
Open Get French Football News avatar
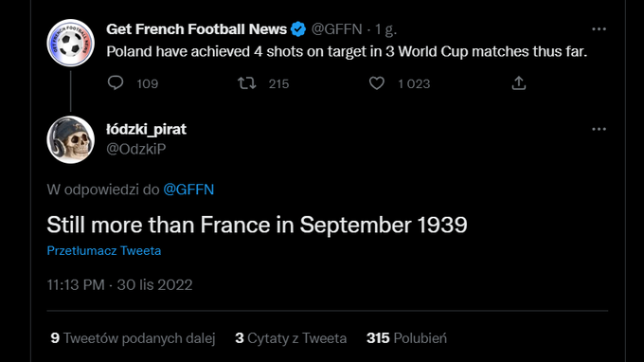71,43
